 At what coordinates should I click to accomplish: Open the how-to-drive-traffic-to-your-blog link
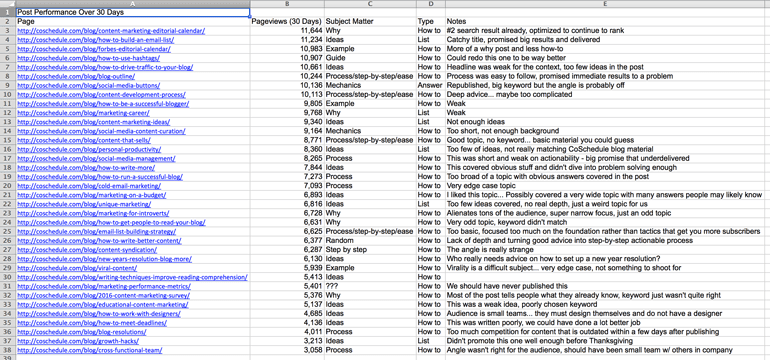[x=105, y=67]
